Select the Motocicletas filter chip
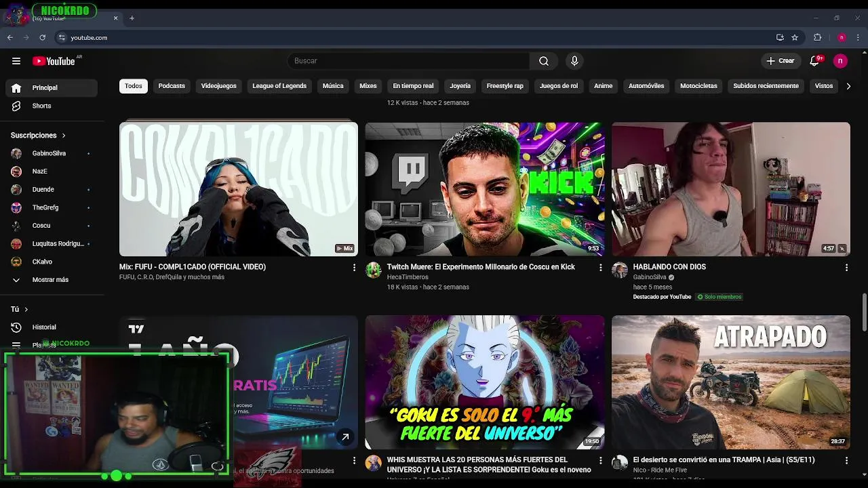 click(698, 86)
